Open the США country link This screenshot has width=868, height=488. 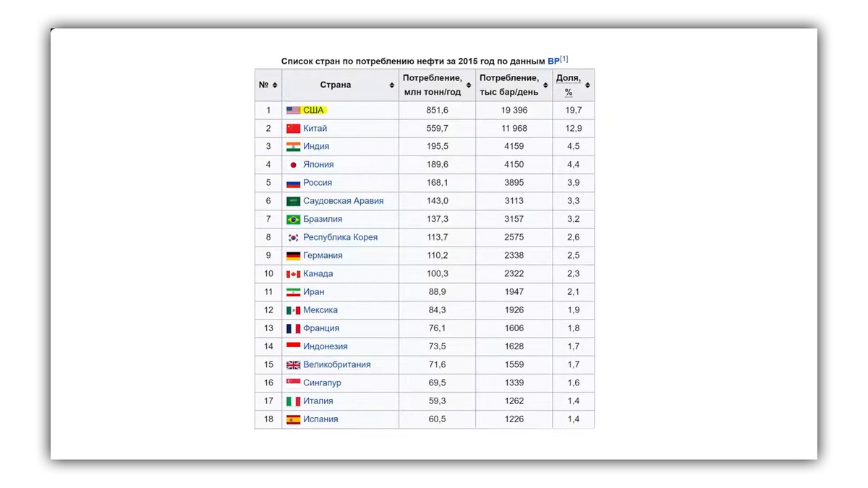(x=313, y=110)
